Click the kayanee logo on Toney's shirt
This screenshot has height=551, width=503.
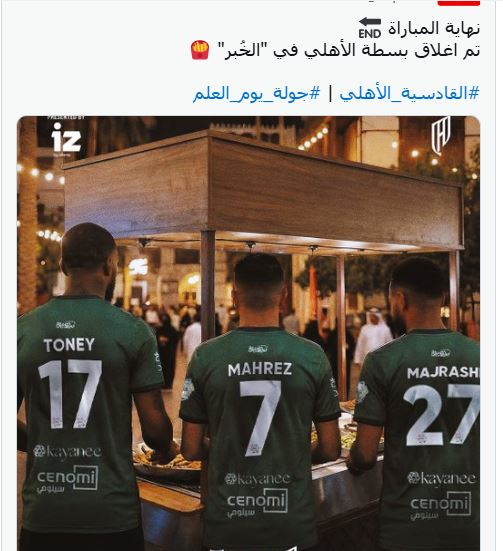(x=67, y=452)
